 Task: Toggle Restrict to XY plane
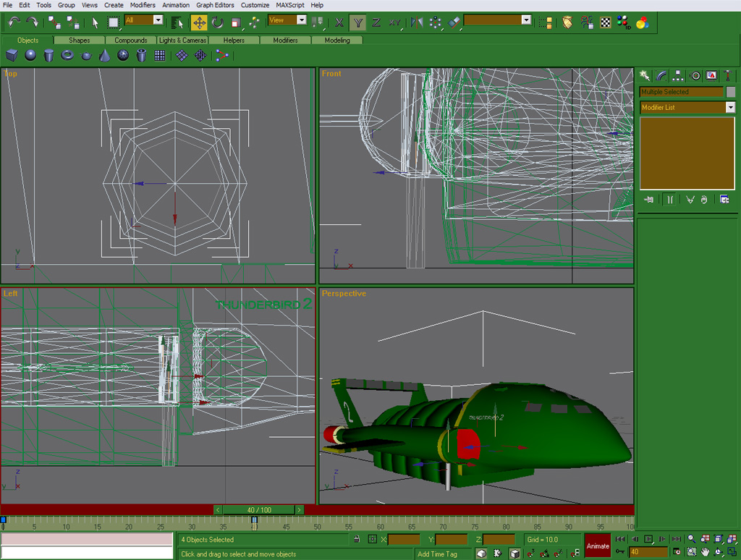click(x=395, y=22)
